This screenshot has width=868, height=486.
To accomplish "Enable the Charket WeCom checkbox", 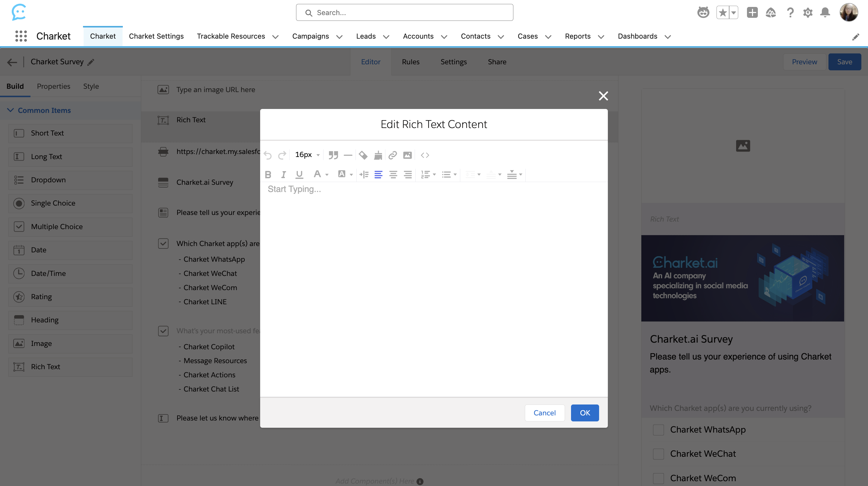I will [x=658, y=478].
